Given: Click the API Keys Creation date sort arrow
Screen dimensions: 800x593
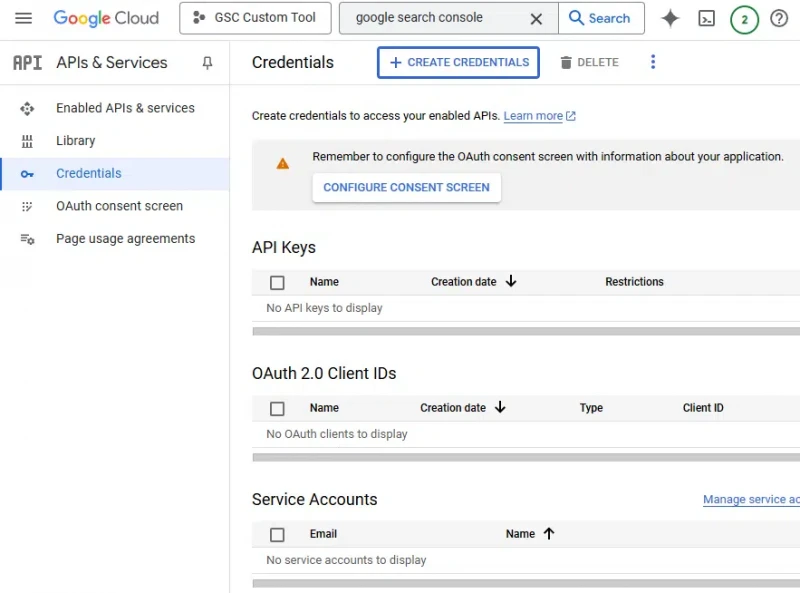Looking at the screenshot, I should pyautogui.click(x=511, y=281).
